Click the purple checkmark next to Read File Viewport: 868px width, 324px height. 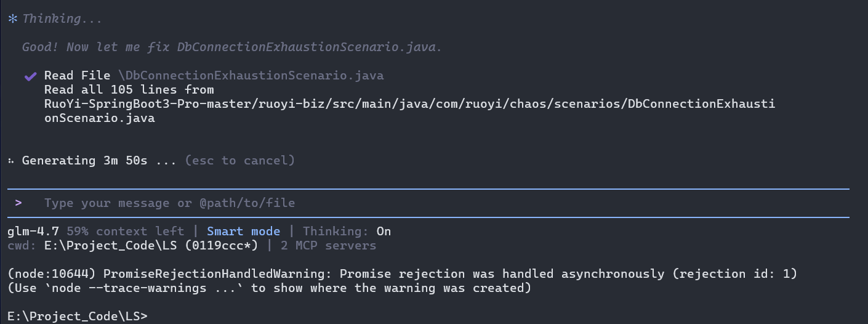[30, 76]
